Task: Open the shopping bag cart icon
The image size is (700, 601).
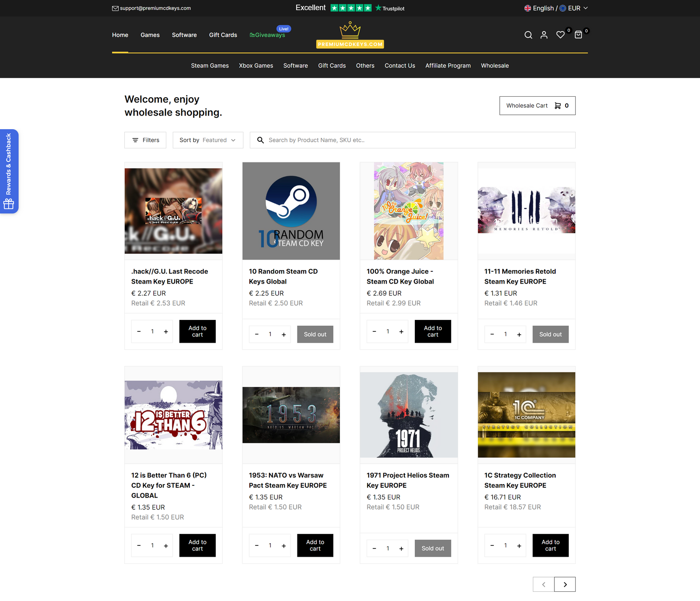Action: [x=578, y=35]
